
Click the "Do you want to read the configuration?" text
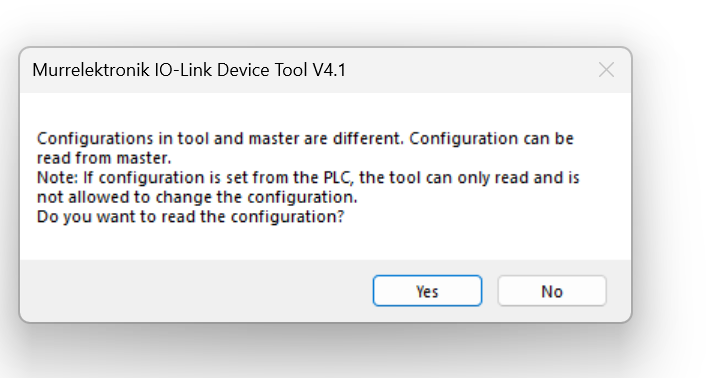coord(190,217)
